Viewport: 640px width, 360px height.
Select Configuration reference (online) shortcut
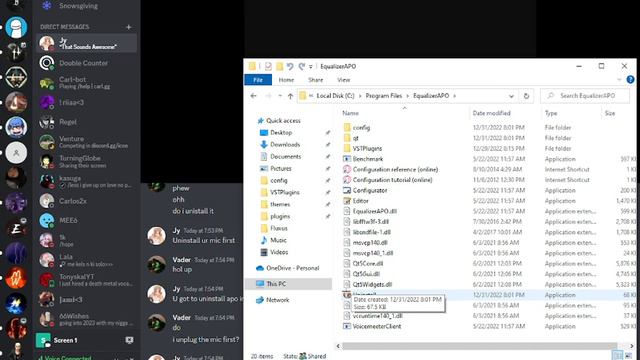pos(395,169)
